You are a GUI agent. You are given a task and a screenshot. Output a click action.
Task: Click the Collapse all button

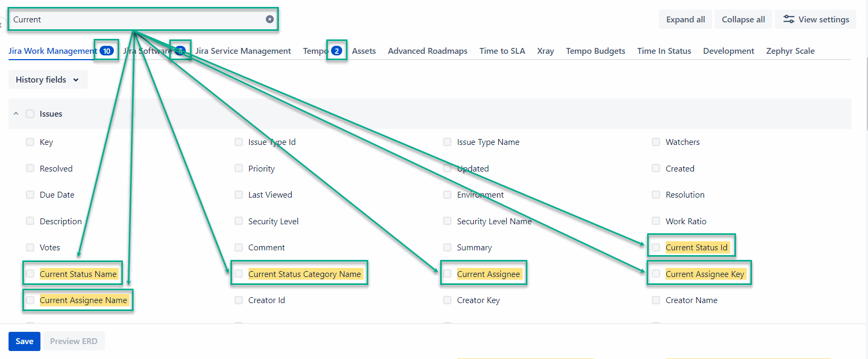(x=743, y=19)
